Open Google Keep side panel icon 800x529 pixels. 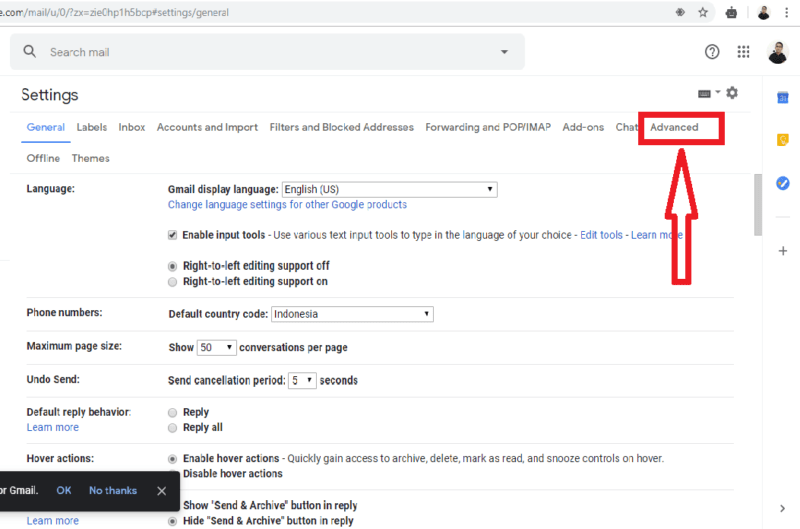pos(783,139)
